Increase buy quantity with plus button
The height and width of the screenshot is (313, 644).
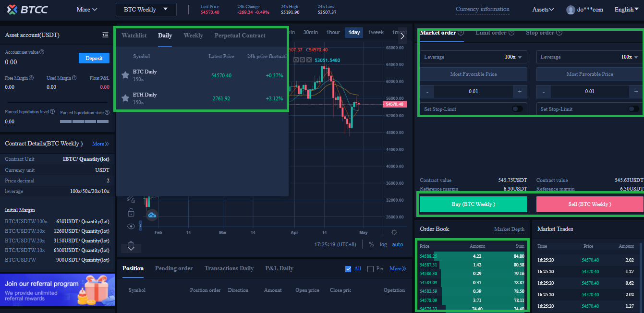coord(519,92)
